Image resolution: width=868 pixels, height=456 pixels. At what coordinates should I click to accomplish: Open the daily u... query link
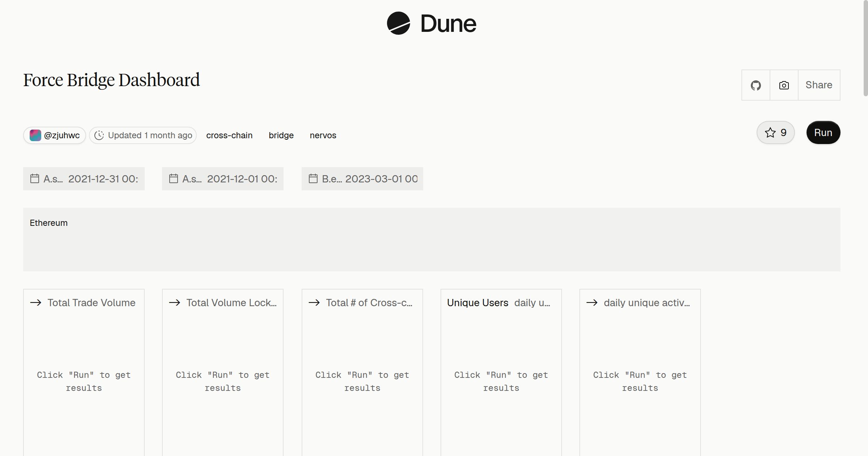point(532,303)
